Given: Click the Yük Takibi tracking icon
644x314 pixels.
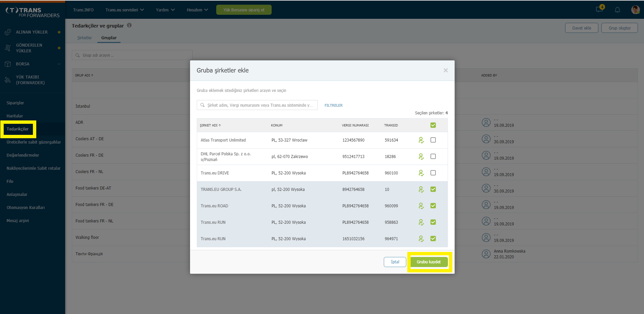Looking at the screenshot, I should tap(8, 80).
